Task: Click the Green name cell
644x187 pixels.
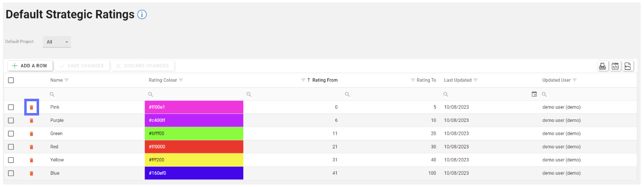Action: pyautogui.click(x=56, y=134)
